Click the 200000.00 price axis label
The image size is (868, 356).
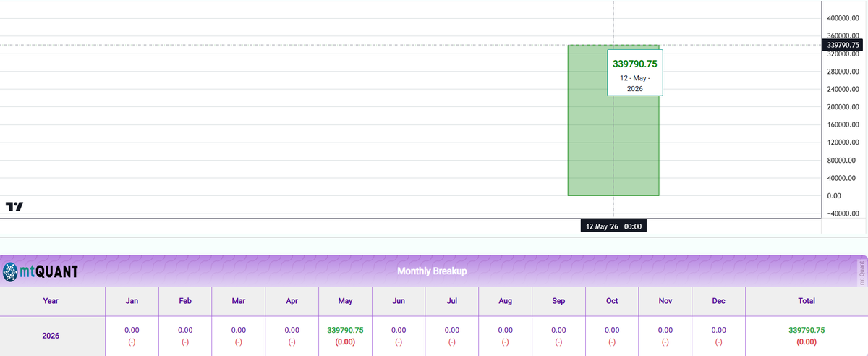tap(843, 107)
